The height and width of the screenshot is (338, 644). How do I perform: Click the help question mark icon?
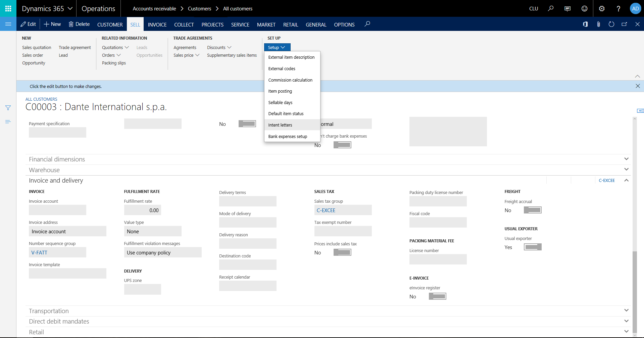[x=618, y=8]
